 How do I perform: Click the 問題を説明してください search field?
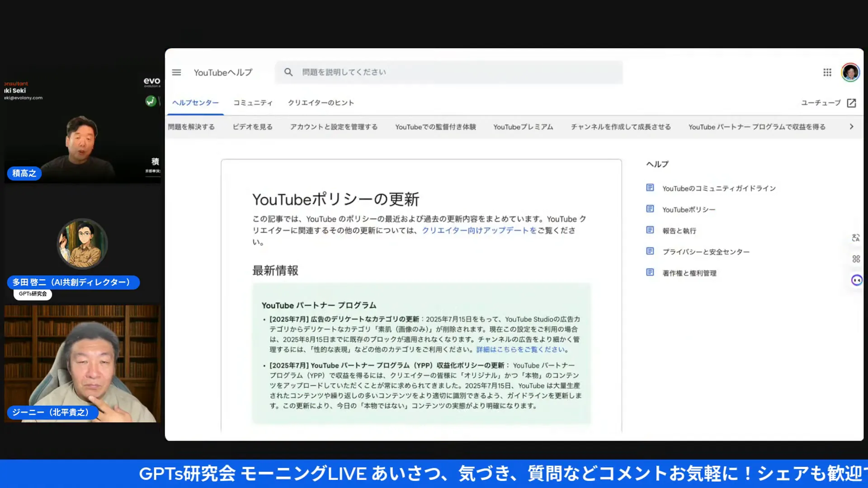[449, 72]
